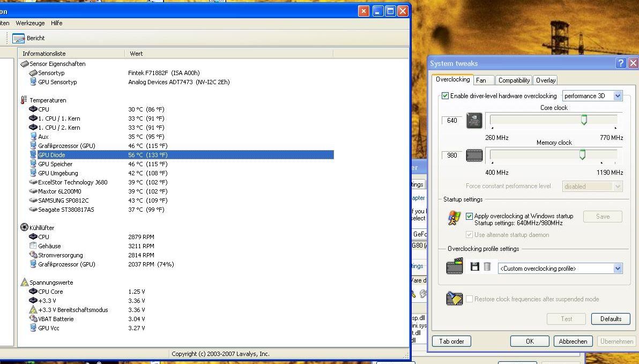Click the Core clock slider handle
This screenshot has width=639, height=364.
pos(584,120)
